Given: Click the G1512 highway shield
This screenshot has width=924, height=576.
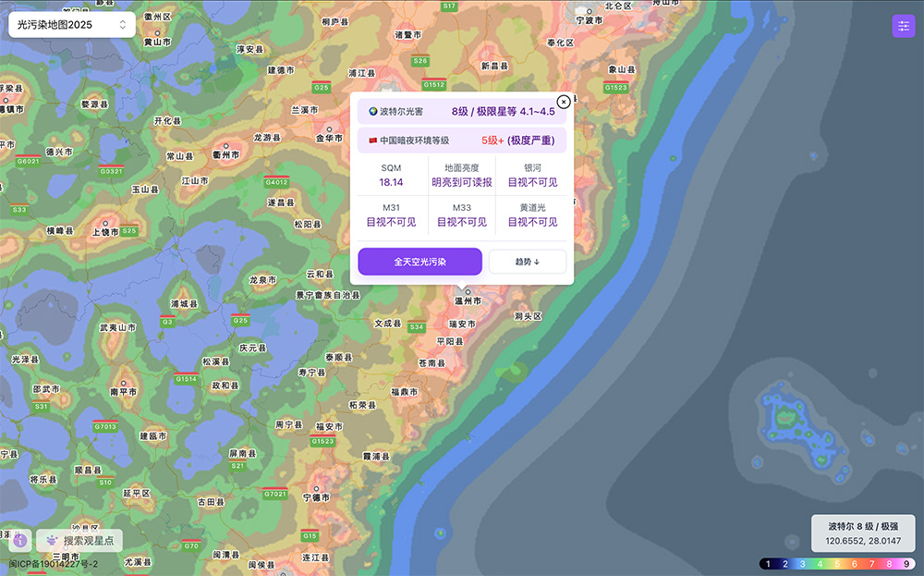Looking at the screenshot, I should pos(434,84).
